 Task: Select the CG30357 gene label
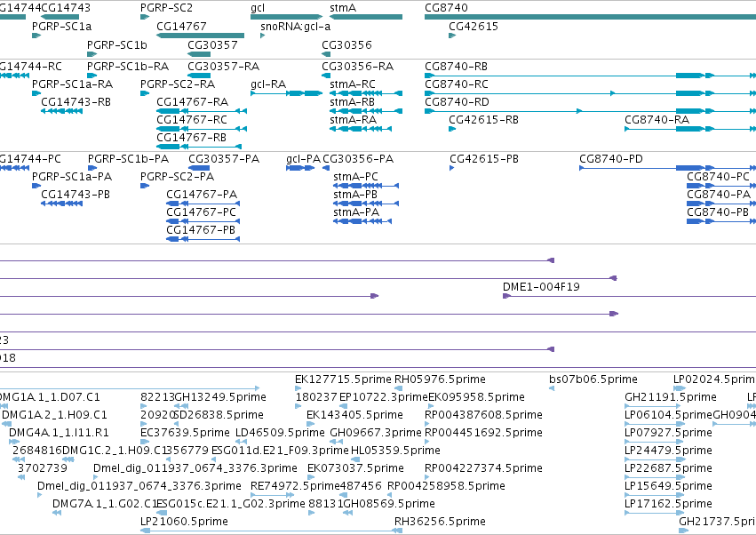(212, 44)
